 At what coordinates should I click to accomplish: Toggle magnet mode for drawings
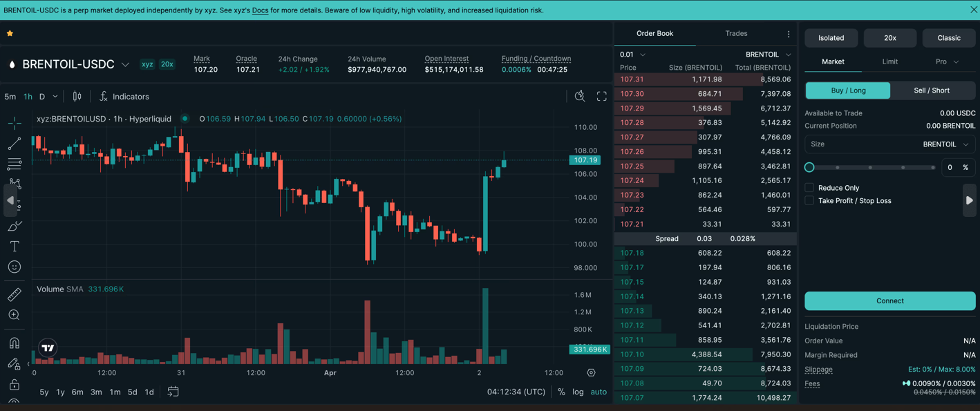point(15,343)
